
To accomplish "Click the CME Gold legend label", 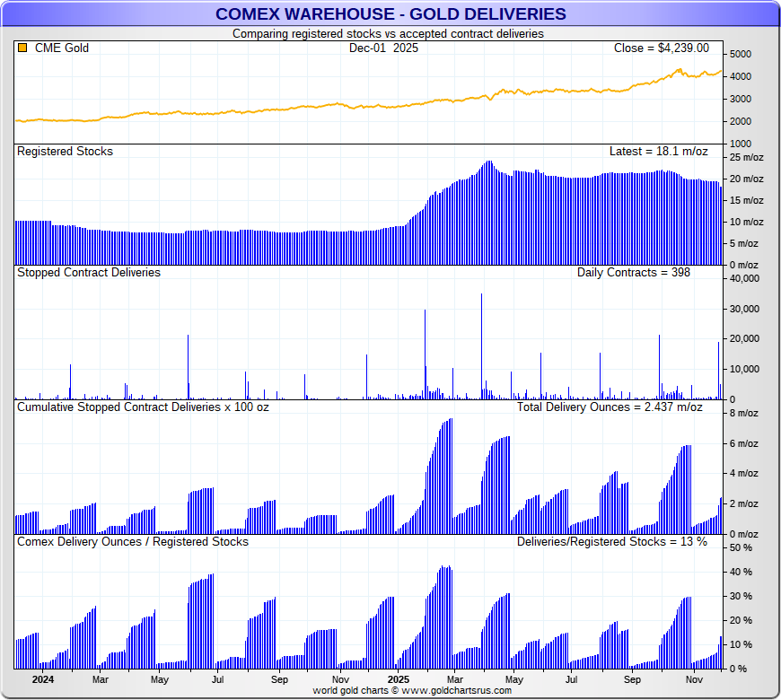I will click(61, 48).
